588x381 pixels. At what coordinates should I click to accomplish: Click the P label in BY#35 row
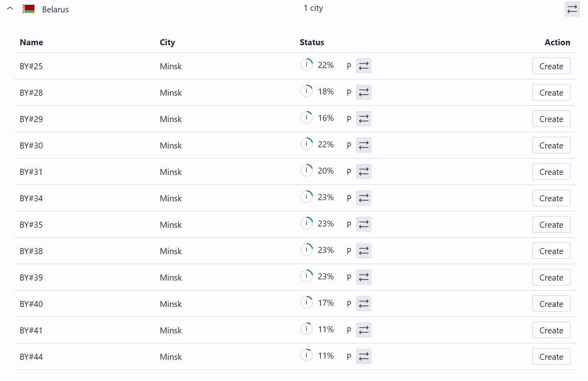349,225
